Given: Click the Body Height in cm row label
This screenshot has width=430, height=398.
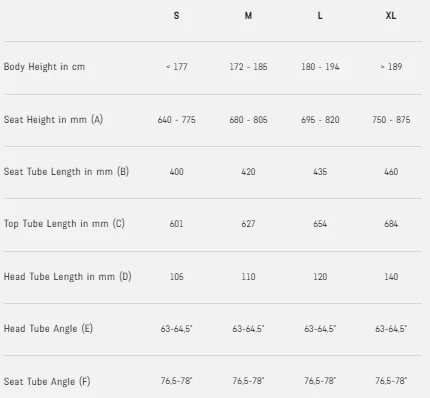Looking at the screenshot, I should pos(44,67).
